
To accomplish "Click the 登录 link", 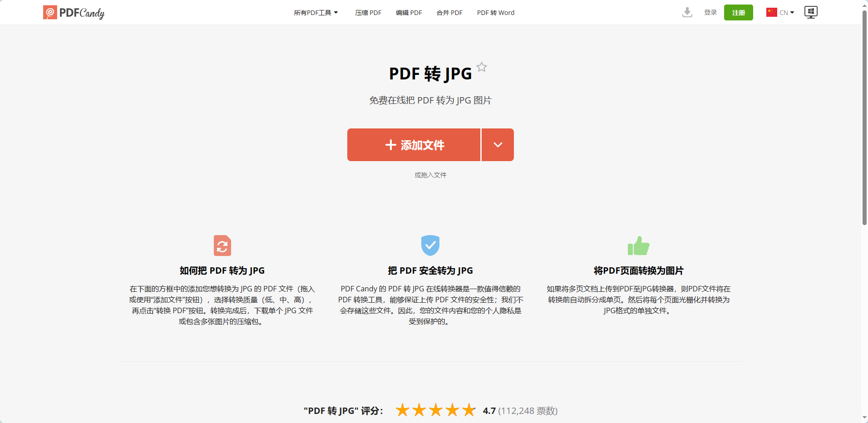I will [710, 13].
